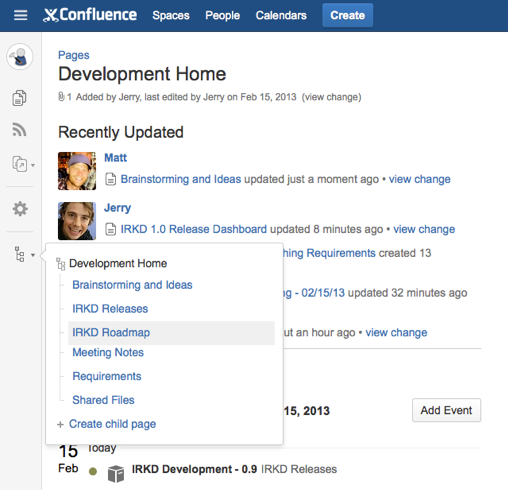Click the IRKD Releases calendar label
The width and height of the screenshot is (508, 490).
[x=299, y=469]
